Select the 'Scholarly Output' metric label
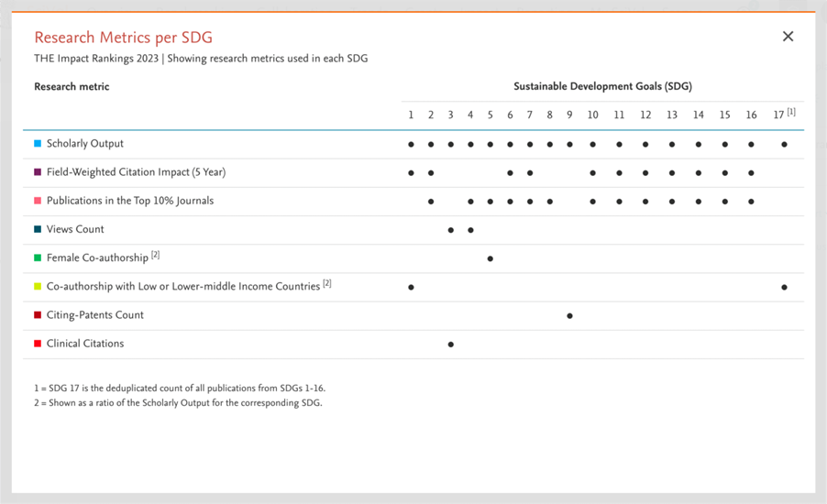This screenshot has height=504, width=827. (x=85, y=143)
